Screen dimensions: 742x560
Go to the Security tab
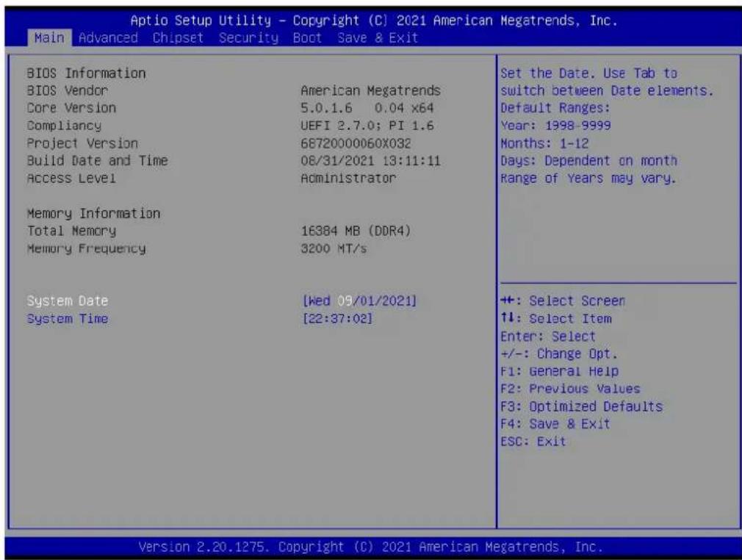248,38
